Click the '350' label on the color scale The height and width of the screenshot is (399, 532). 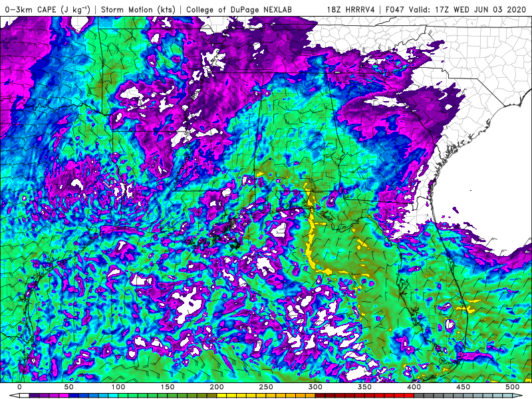pos(364,387)
